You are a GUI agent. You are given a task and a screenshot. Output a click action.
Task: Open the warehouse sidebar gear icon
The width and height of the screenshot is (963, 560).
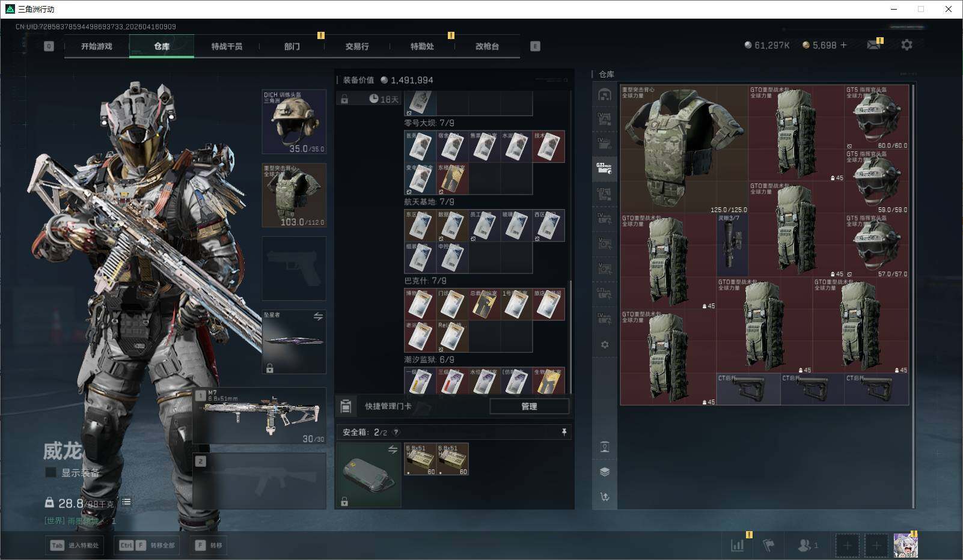coord(605,345)
